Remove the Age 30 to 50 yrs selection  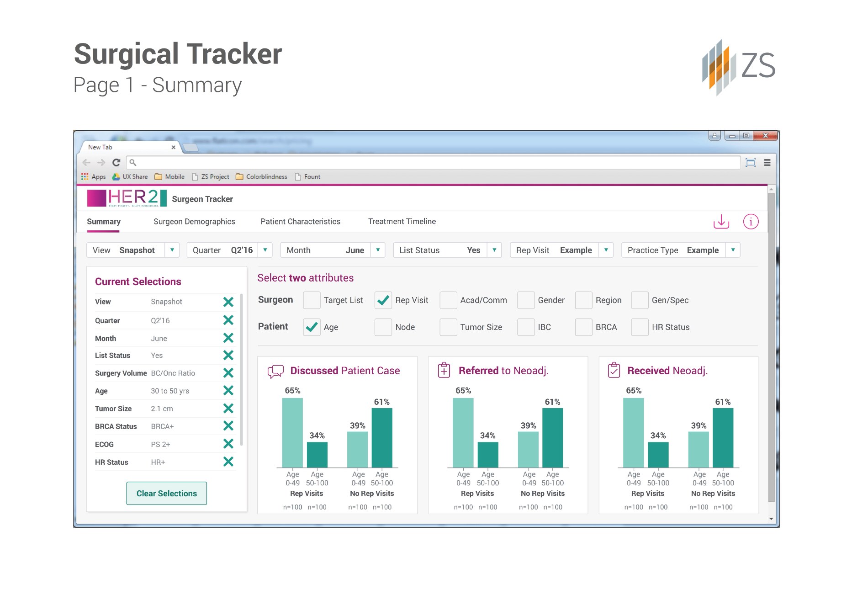pyautogui.click(x=228, y=391)
